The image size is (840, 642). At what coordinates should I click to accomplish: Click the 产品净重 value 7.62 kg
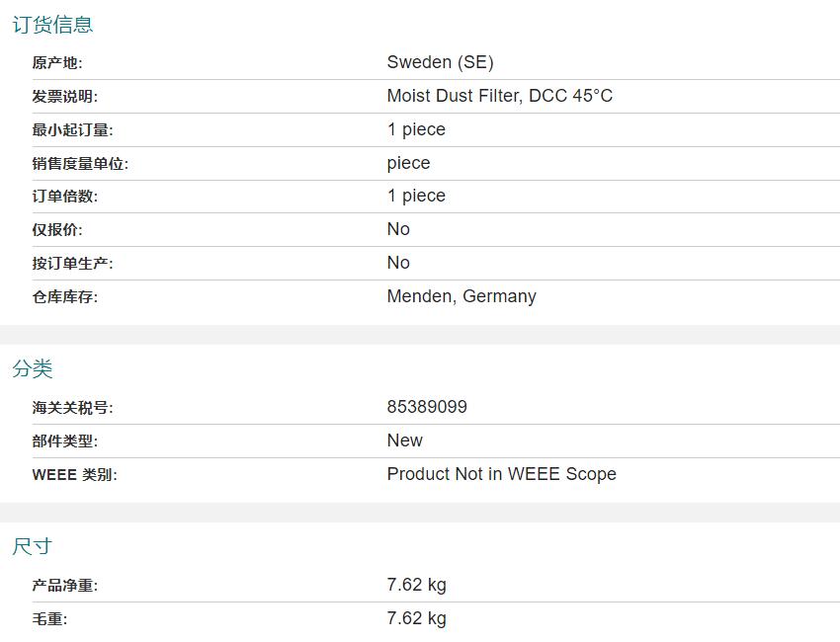pos(416,585)
